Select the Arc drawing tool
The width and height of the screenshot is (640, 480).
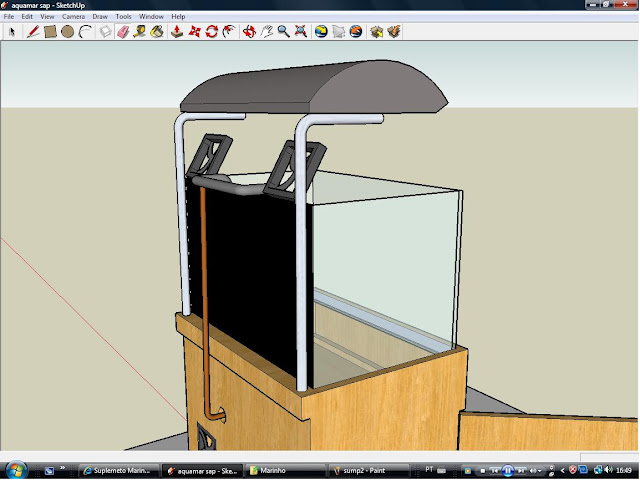(85, 32)
